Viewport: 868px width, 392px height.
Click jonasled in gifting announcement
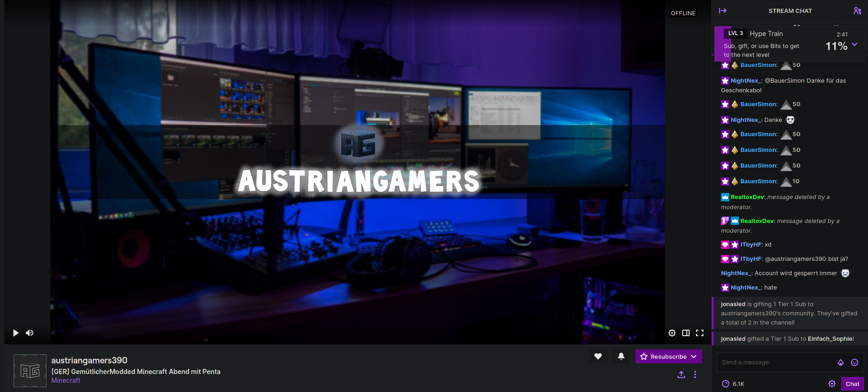[733, 304]
